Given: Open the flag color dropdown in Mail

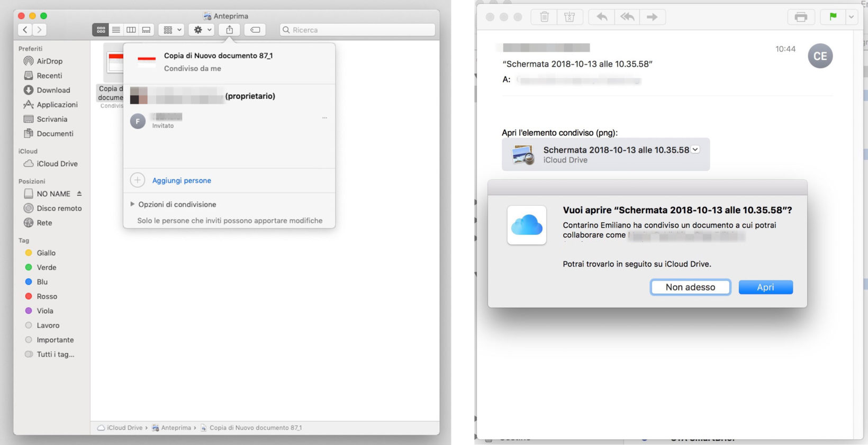Looking at the screenshot, I should [851, 17].
